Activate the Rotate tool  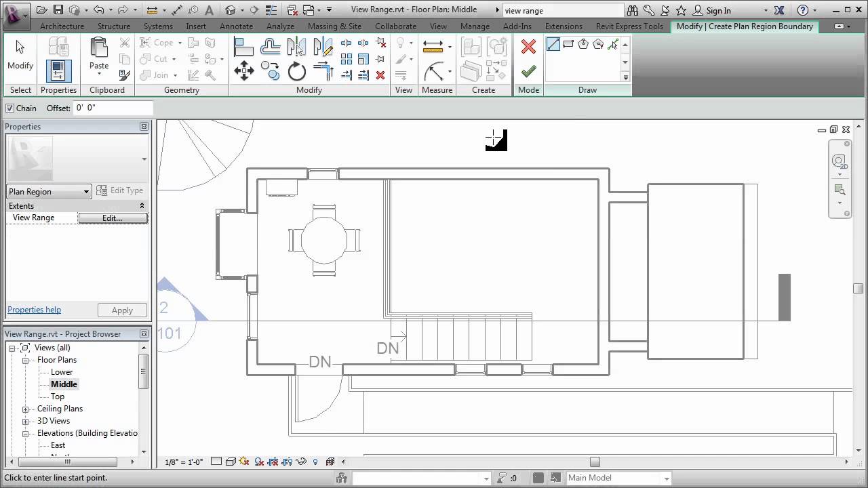pyautogui.click(x=297, y=70)
